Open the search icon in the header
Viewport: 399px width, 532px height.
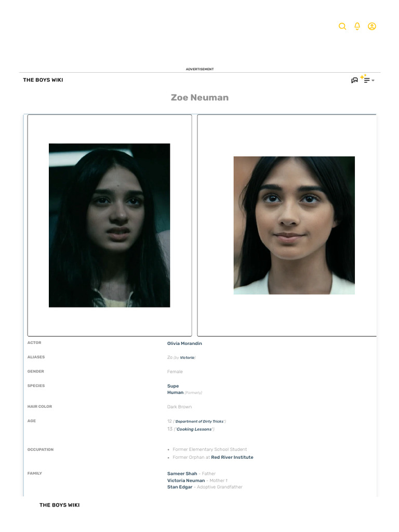pos(342,26)
